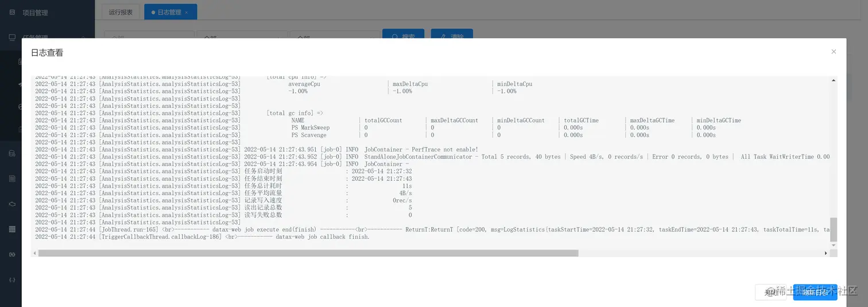Click the 任务总计耗时 log line
The height and width of the screenshot is (307, 868).
(223, 186)
